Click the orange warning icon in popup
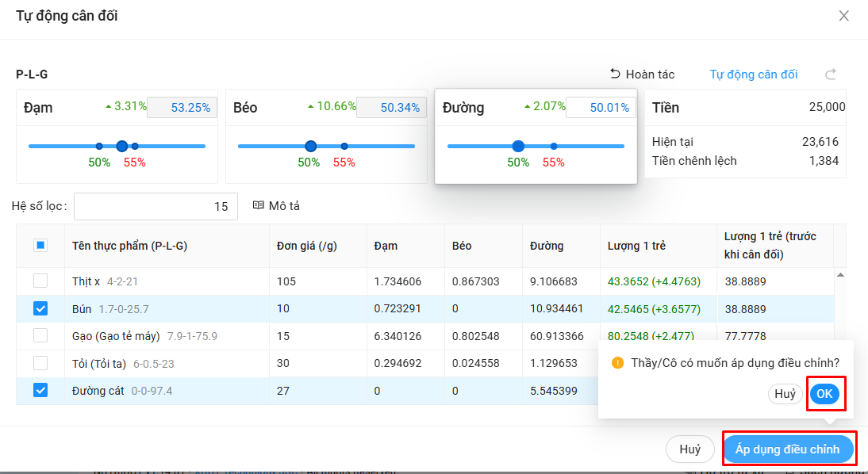The image size is (868, 474). pyautogui.click(x=617, y=362)
